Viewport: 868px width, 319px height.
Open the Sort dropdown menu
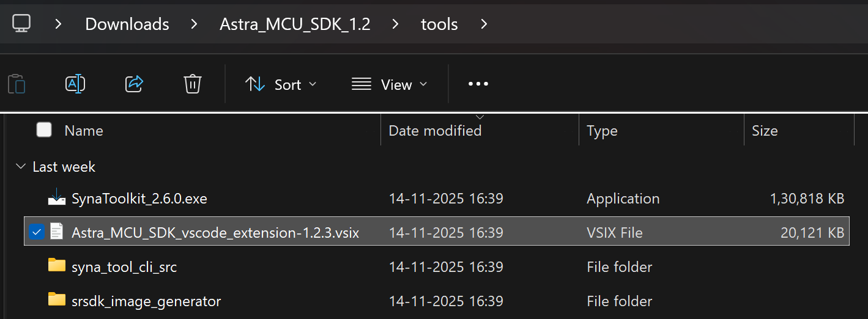click(281, 84)
